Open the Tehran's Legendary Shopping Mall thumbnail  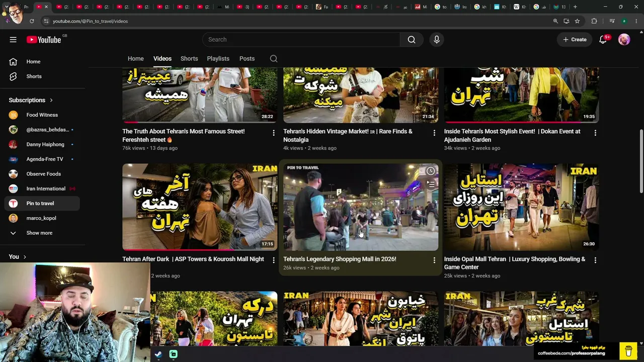(361, 207)
